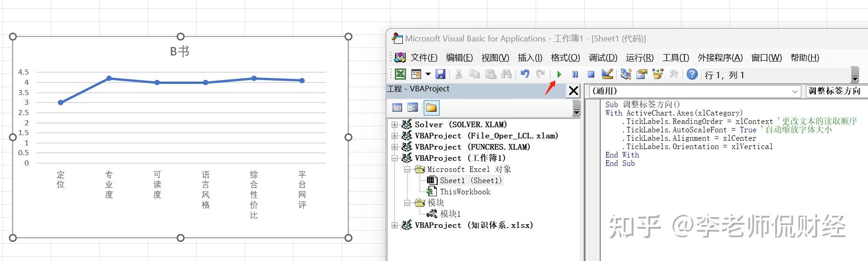
Task: Expand VBAProject (File_Oper_LCL.xlam)
Action: 394,136
